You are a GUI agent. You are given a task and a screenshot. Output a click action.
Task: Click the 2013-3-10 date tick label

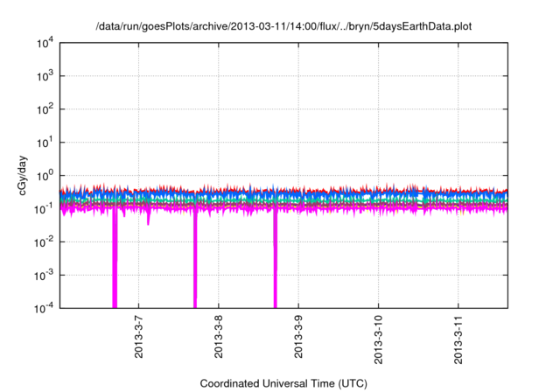click(x=379, y=339)
